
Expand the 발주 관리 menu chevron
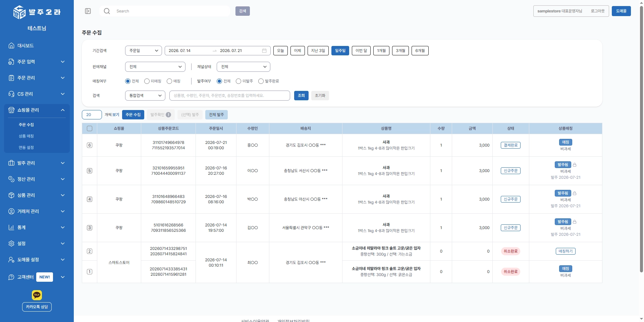pyautogui.click(x=63, y=163)
